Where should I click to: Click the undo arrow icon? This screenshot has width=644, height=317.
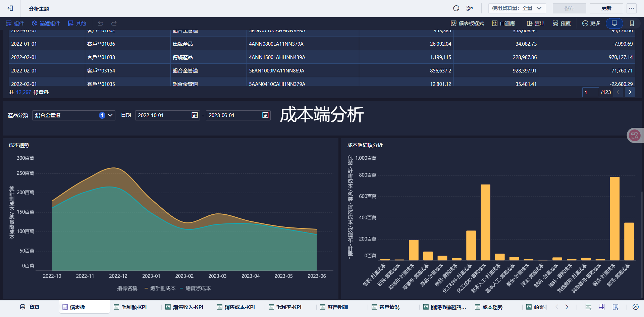101,23
